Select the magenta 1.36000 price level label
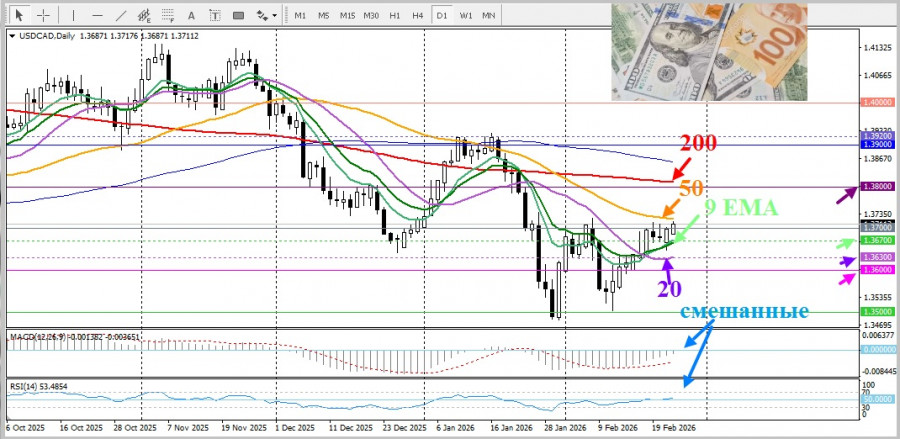This screenshot has height=439, width=900. tap(878, 270)
